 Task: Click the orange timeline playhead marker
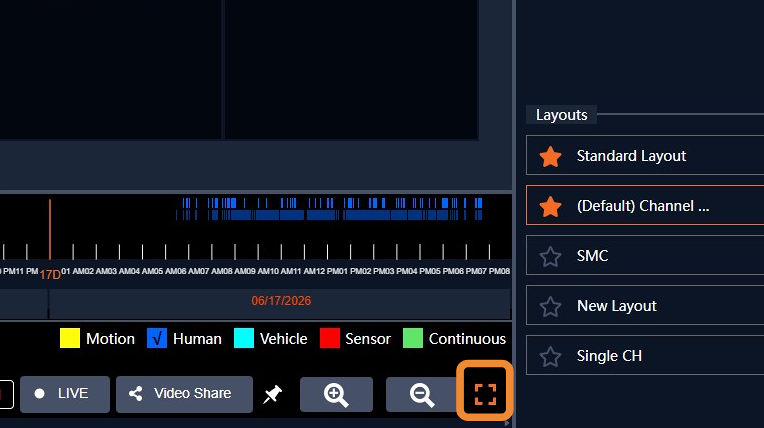pos(50,229)
